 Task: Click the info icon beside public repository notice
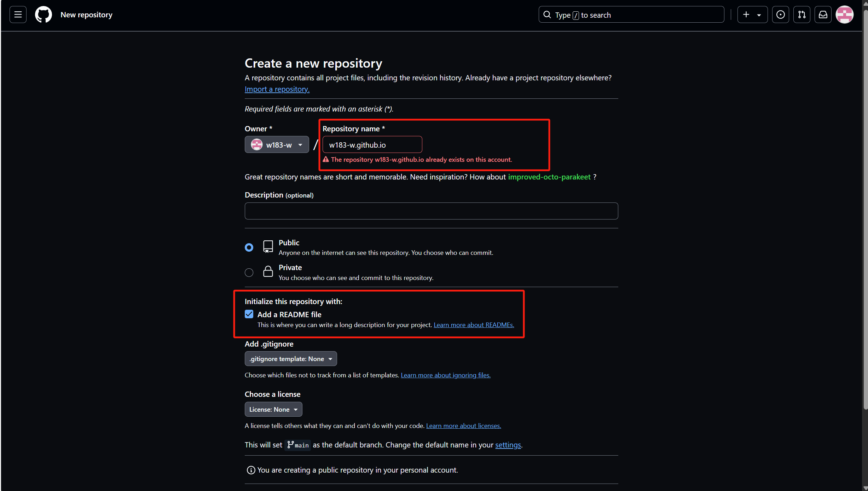pyautogui.click(x=251, y=470)
